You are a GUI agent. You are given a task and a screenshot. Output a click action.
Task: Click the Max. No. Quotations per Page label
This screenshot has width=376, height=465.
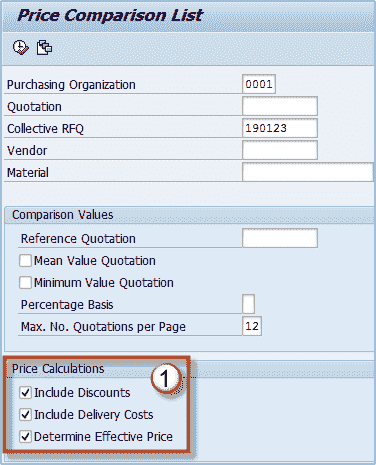click(103, 327)
